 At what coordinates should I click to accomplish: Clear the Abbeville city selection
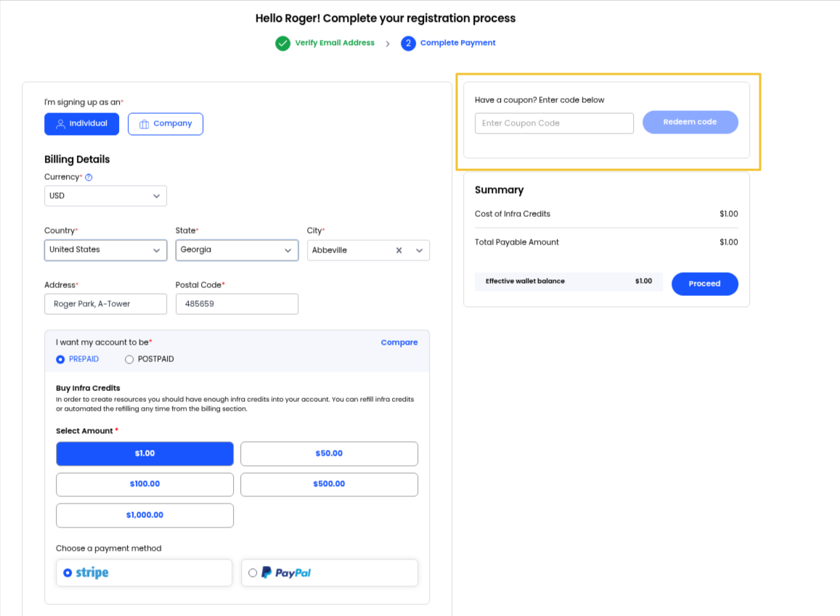click(399, 250)
